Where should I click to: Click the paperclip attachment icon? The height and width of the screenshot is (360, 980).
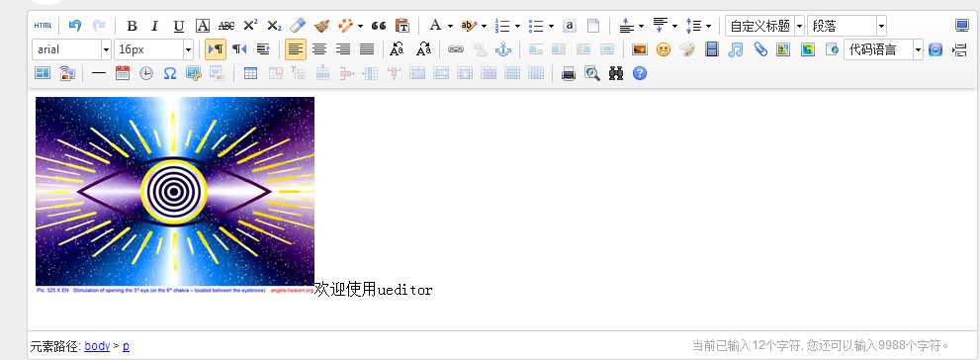[760, 49]
